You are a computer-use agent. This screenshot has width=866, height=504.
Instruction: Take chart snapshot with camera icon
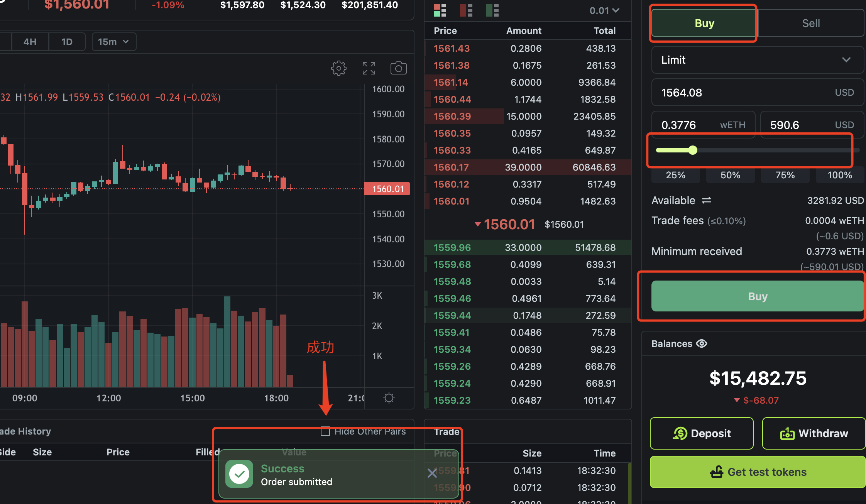(x=398, y=68)
